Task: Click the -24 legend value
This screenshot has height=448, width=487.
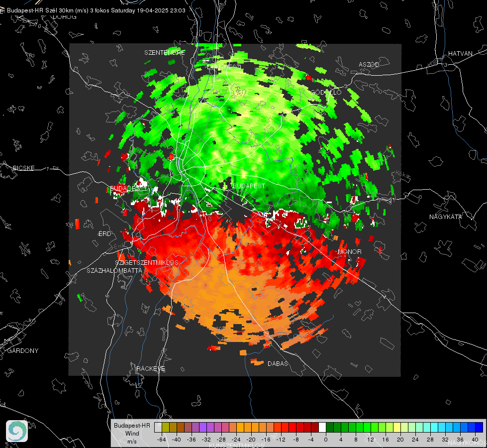Action: [236, 440]
